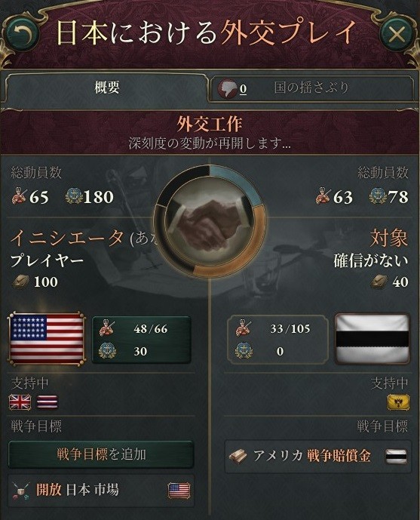Open the 国の揺さぶり tab

point(311,88)
